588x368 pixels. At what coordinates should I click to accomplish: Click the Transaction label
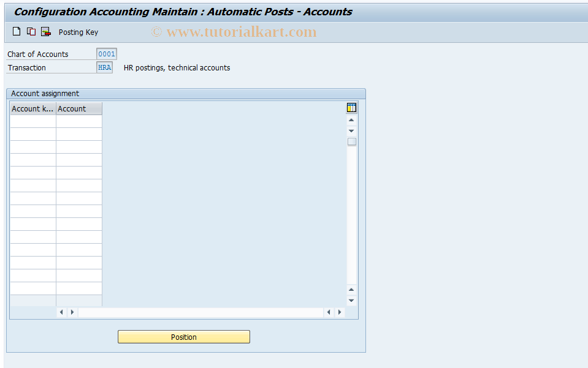[x=26, y=68]
